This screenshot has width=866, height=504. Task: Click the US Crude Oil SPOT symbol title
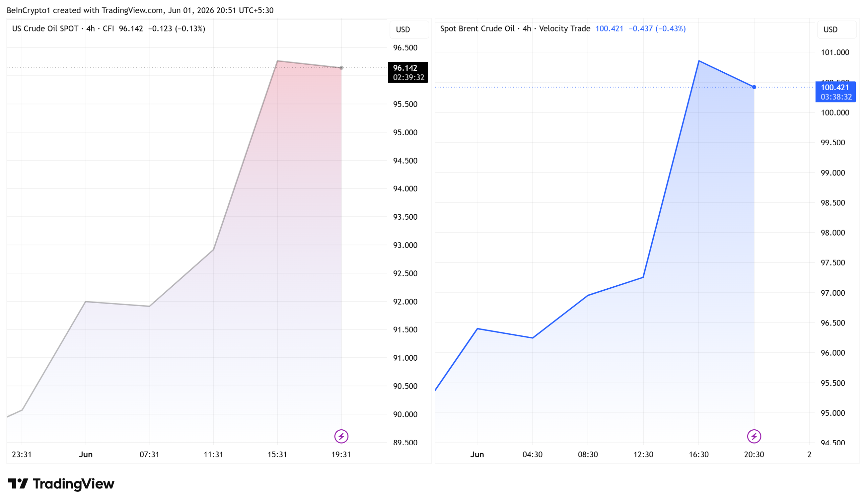tap(45, 28)
